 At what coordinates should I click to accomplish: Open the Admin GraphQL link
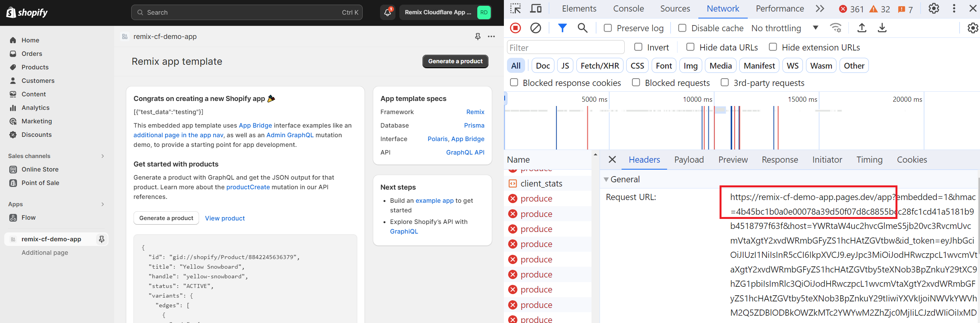click(290, 135)
